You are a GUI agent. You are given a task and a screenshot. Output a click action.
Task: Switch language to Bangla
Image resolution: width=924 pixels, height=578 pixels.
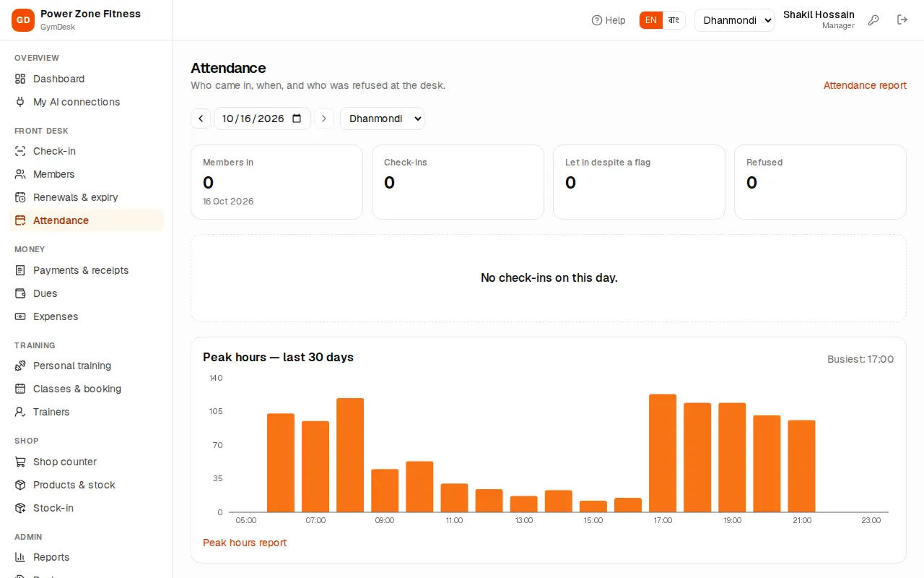[x=674, y=20]
